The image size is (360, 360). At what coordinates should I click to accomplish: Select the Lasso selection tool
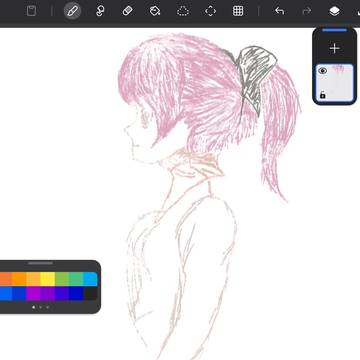(183, 11)
